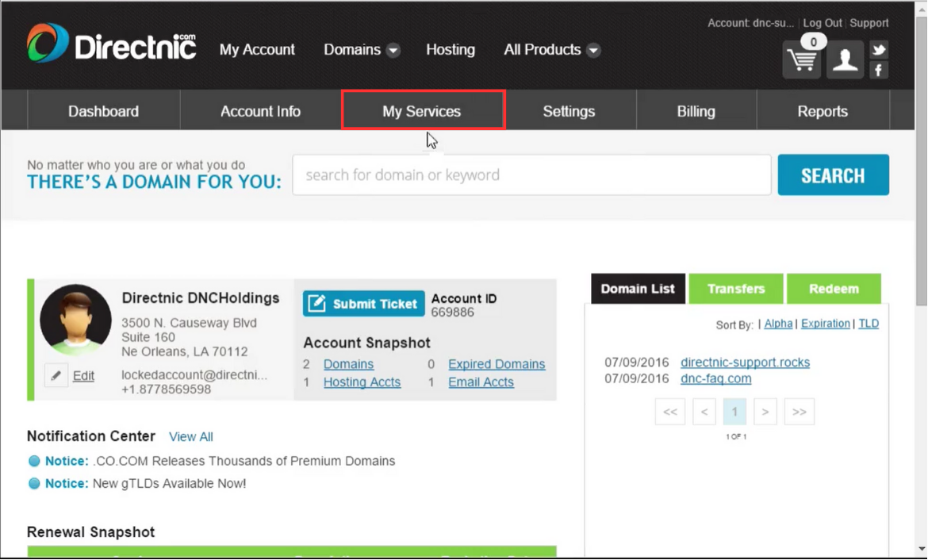Open Domains link in Account Snapshot
The image size is (928, 560).
348,364
